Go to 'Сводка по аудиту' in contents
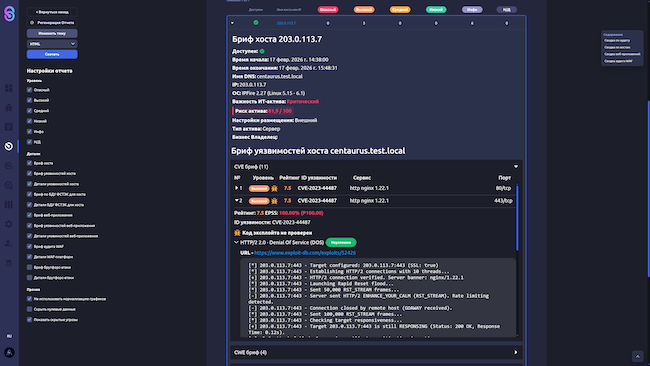Screen dimensions: 650x366 (x=617, y=40)
